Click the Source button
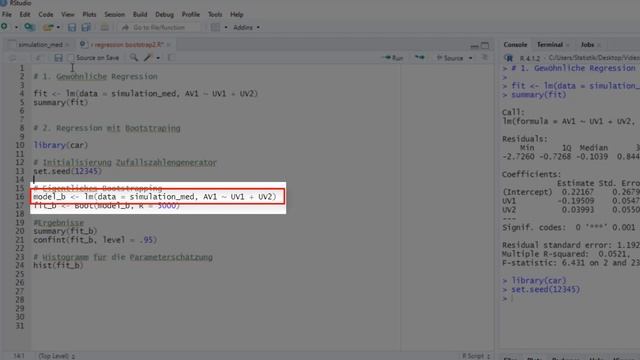640x360 pixels. (x=450, y=58)
